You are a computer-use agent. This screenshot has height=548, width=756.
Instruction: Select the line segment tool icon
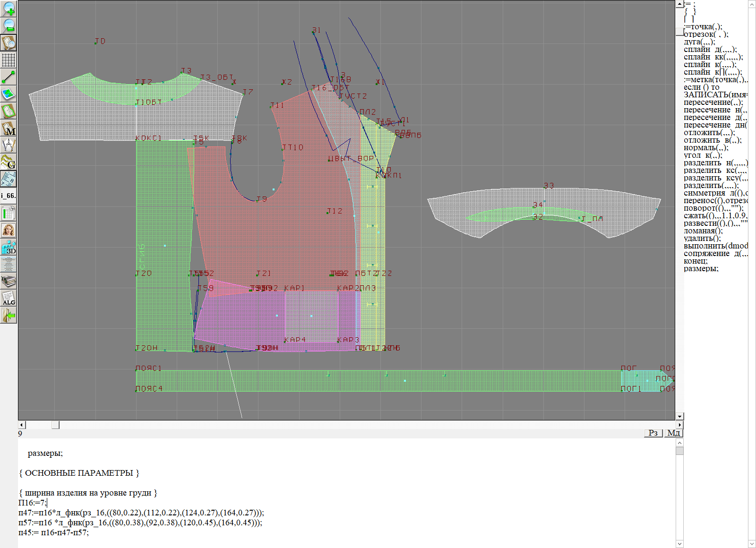pos(9,77)
